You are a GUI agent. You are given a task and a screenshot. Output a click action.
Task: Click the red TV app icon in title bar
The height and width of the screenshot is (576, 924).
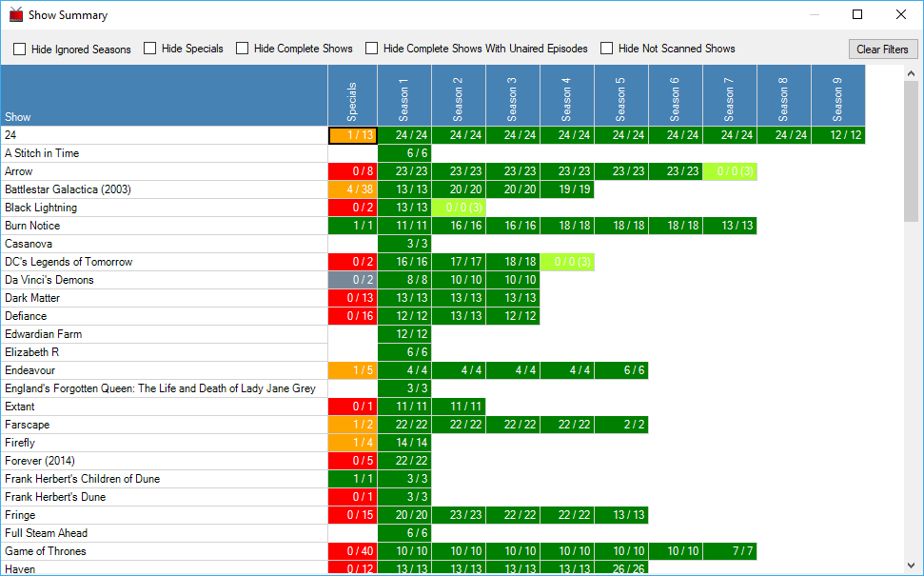tap(16, 14)
